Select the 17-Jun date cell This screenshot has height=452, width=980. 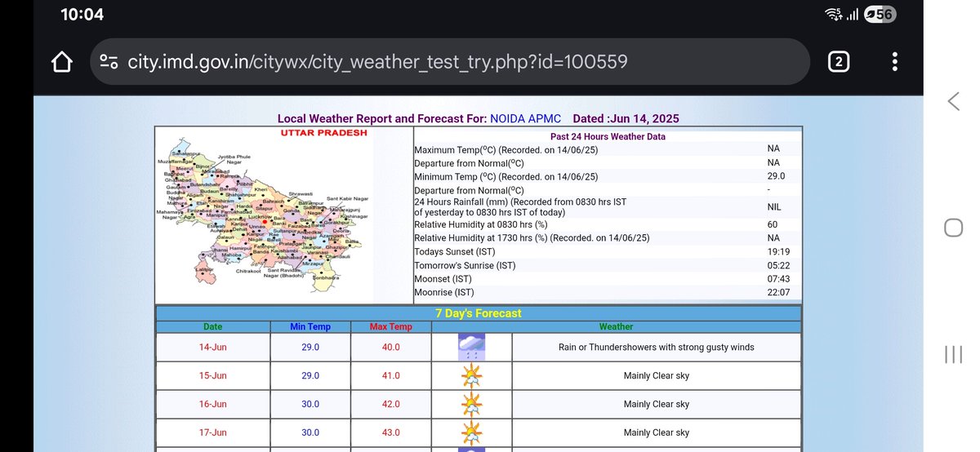[x=212, y=432]
